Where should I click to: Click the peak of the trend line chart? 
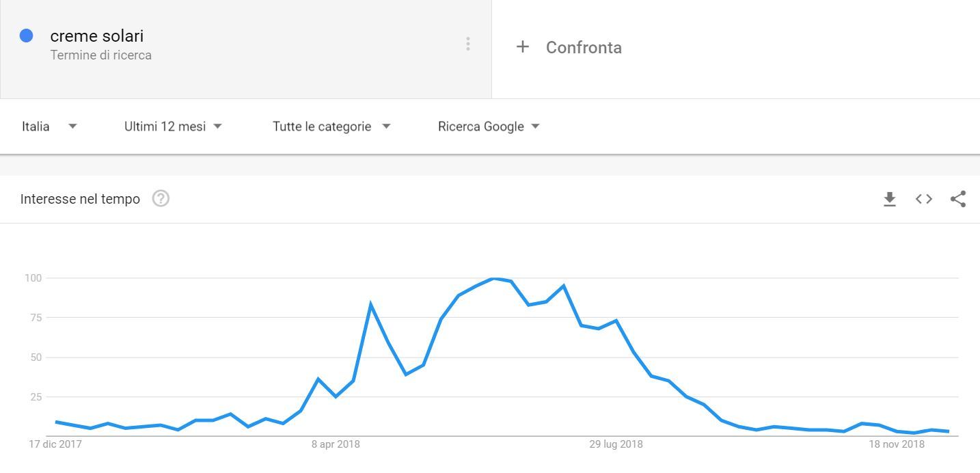point(492,279)
